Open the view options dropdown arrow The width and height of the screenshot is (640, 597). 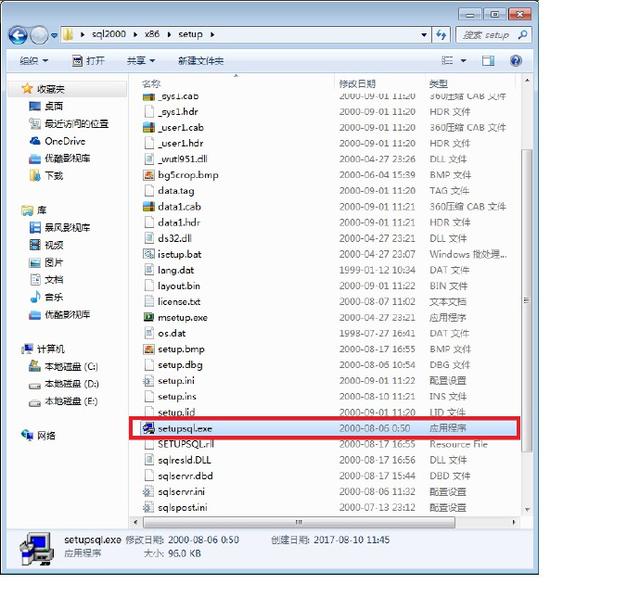(464, 61)
